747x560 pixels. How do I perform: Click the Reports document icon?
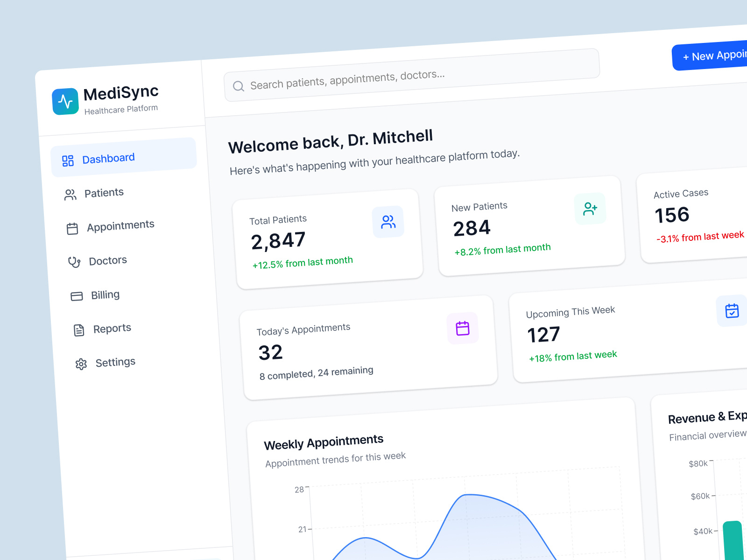(78, 330)
